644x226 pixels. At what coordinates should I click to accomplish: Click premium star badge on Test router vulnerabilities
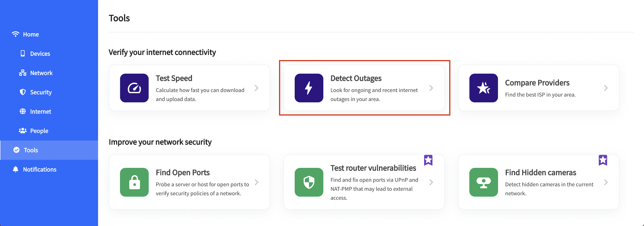pyautogui.click(x=428, y=160)
